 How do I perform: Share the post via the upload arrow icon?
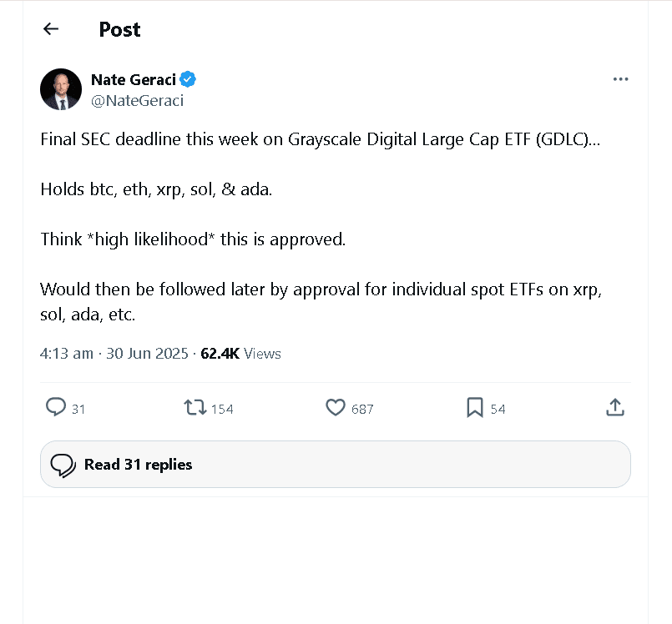(x=615, y=407)
